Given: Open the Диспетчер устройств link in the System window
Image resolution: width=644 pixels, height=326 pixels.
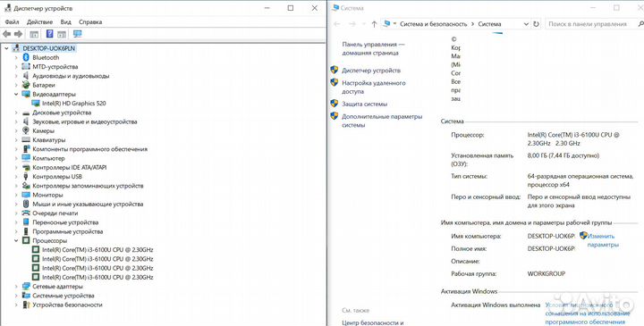Looking at the screenshot, I should (371, 71).
